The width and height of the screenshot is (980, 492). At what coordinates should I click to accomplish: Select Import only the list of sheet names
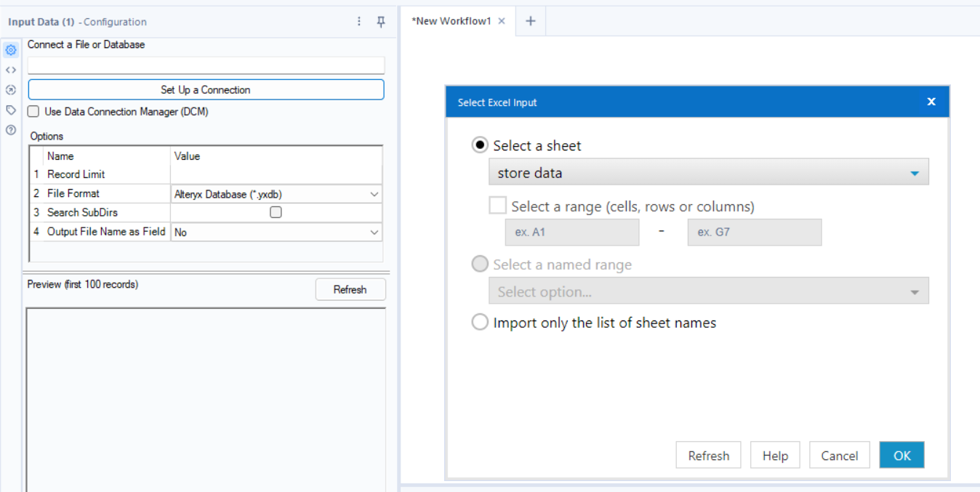point(480,323)
